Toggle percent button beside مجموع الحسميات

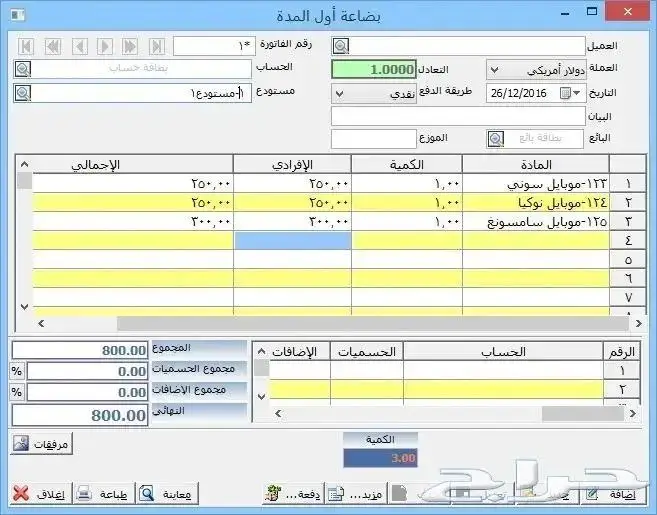coord(17,371)
